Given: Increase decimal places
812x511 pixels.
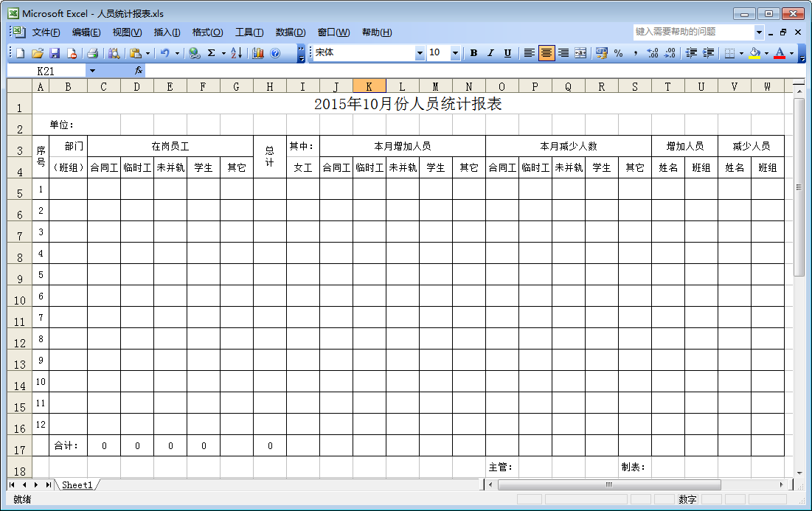Looking at the screenshot, I should point(653,53).
